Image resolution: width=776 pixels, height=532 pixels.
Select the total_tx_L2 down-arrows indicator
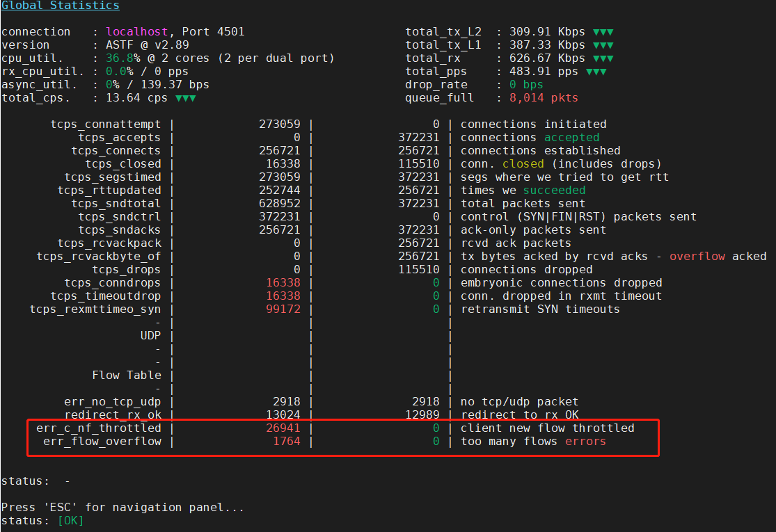(603, 31)
